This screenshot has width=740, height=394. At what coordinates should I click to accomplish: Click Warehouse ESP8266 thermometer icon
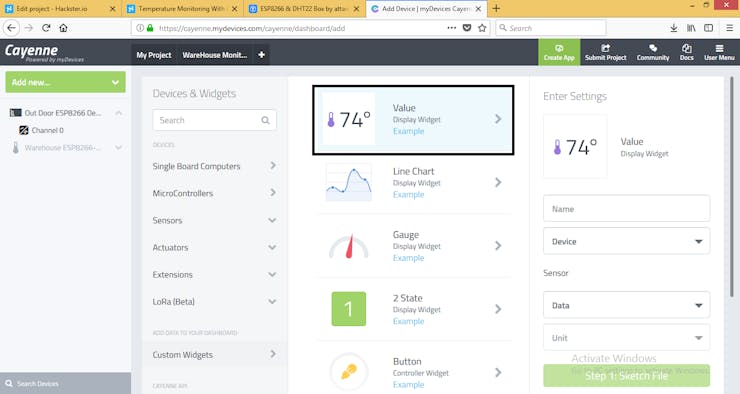pos(16,148)
